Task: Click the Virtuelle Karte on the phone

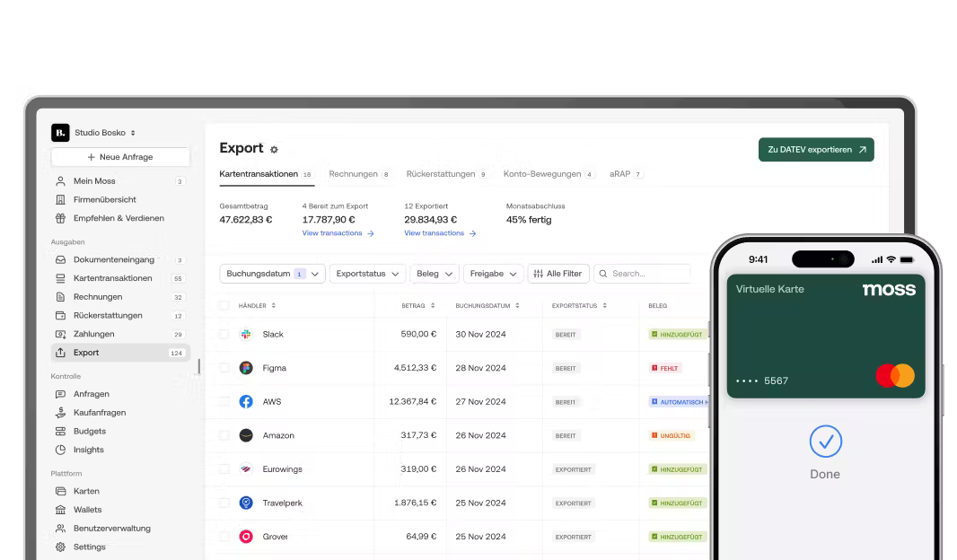Action: coord(826,337)
